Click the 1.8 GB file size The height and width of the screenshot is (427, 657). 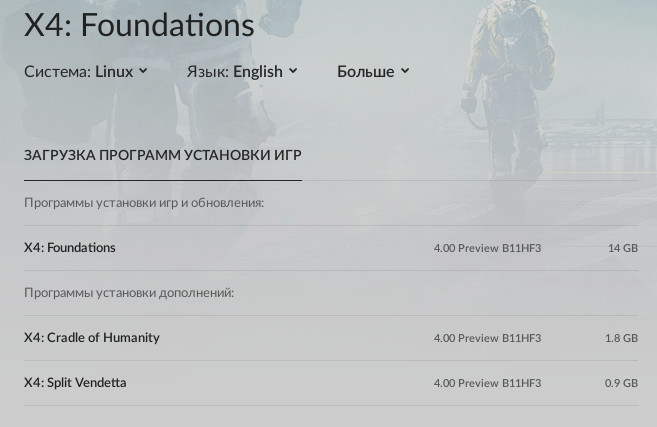(621, 338)
